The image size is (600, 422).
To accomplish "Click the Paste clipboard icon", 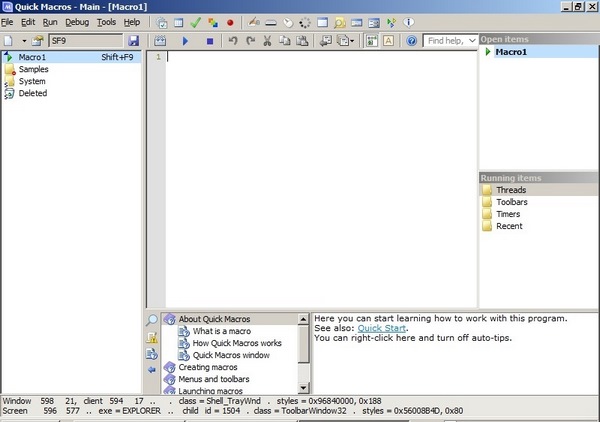I will 302,41.
